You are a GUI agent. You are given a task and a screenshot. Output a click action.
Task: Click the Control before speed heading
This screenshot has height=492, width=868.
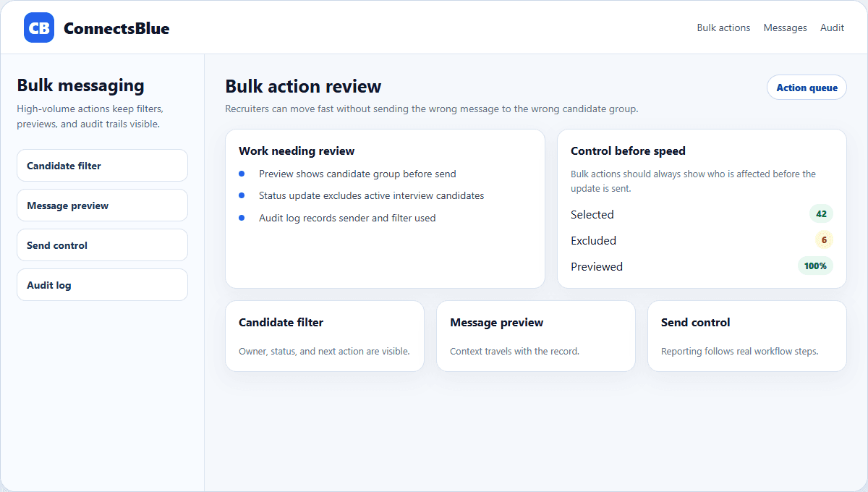tap(628, 151)
